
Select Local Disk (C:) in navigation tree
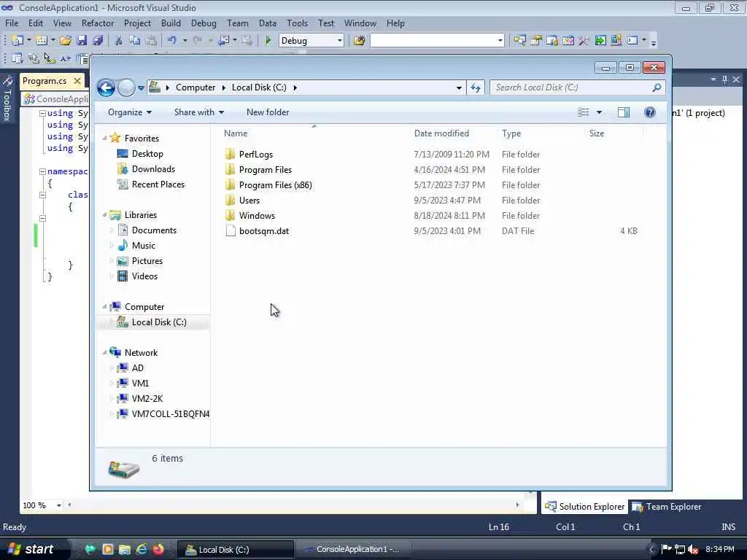point(158,322)
